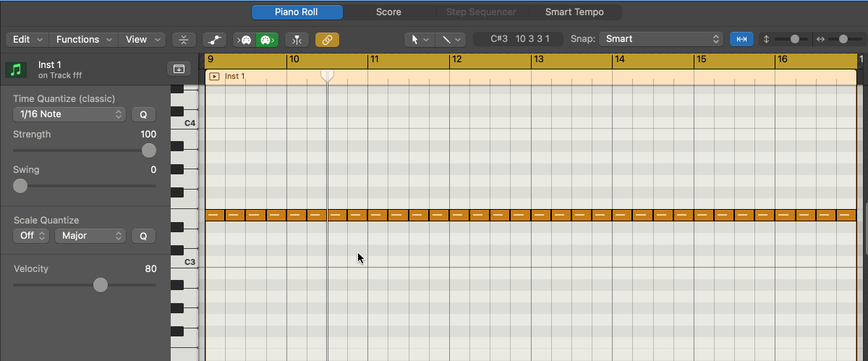
Task: Click bar 14 on the ruler
Action: click(620, 60)
